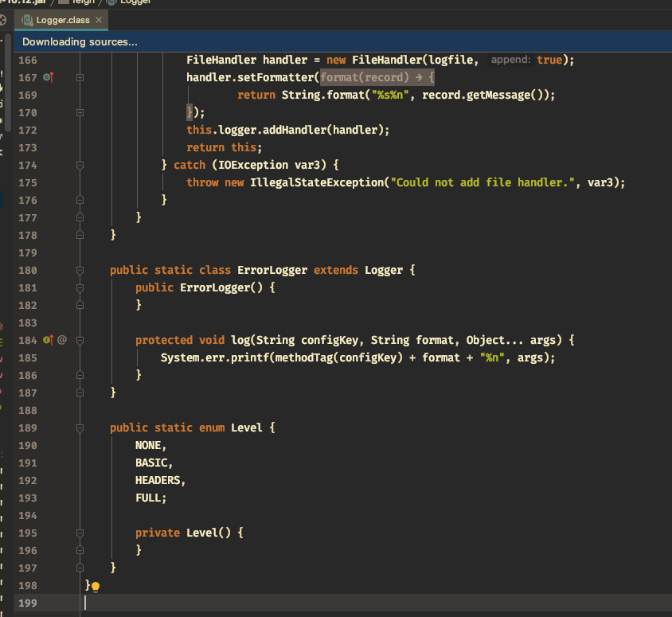Click the fold end marker on line 178
Viewport: 672px width, 617px height.
80,235
